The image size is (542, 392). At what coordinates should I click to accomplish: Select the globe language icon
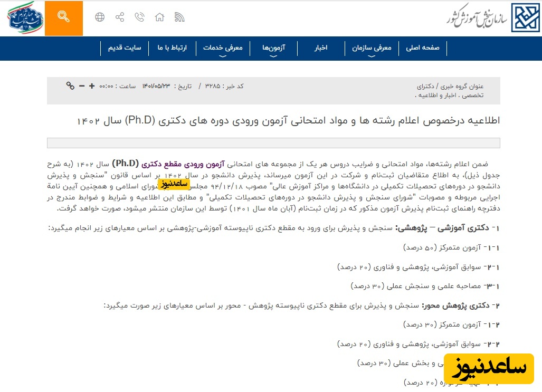tap(101, 17)
